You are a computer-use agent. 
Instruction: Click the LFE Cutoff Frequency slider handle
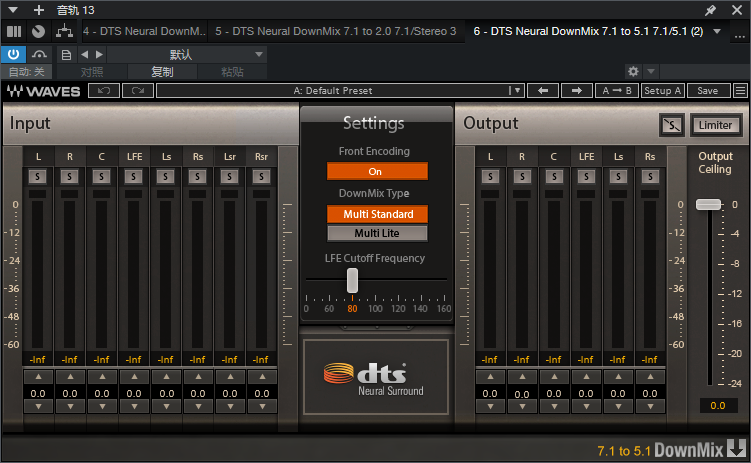click(352, 280)
